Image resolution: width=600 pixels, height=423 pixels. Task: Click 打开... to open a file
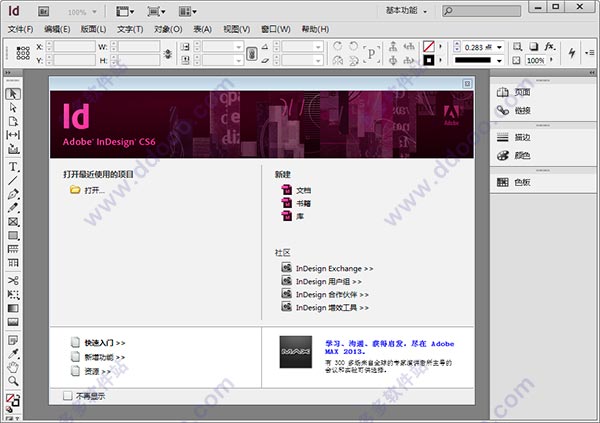coord(87,190)
